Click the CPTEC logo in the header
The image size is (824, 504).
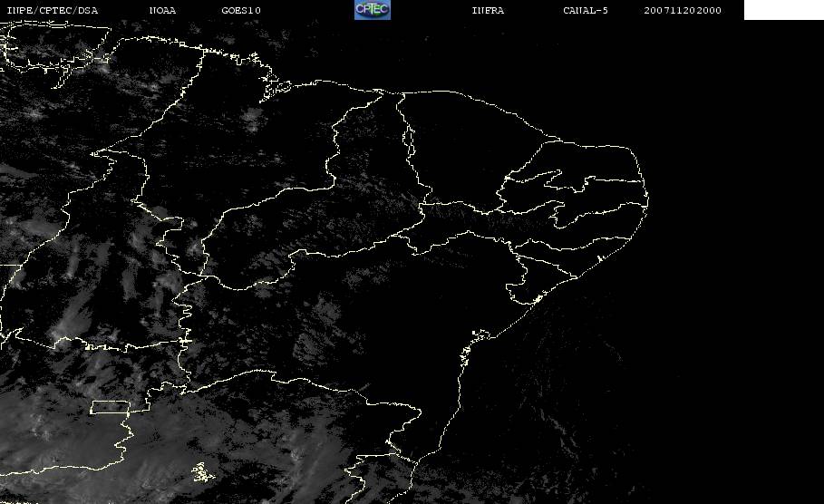point(372,10)
